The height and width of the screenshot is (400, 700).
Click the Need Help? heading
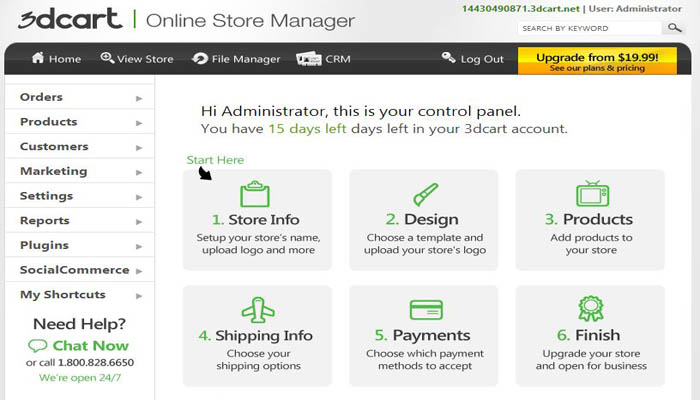[79, 324]
